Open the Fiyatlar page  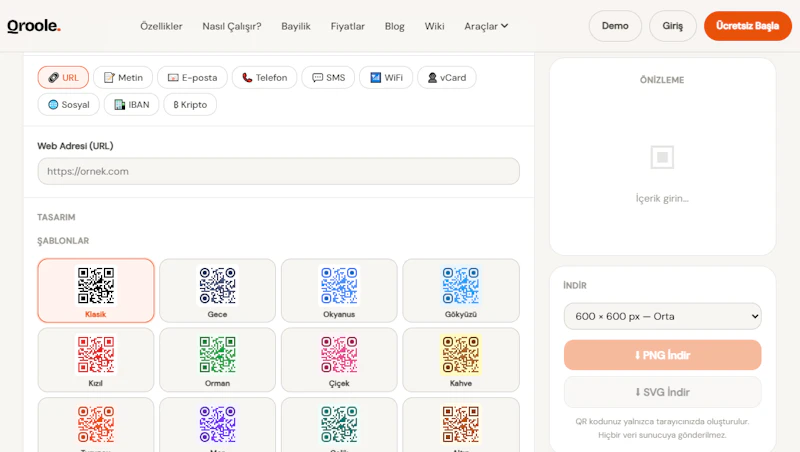point(347,26)
